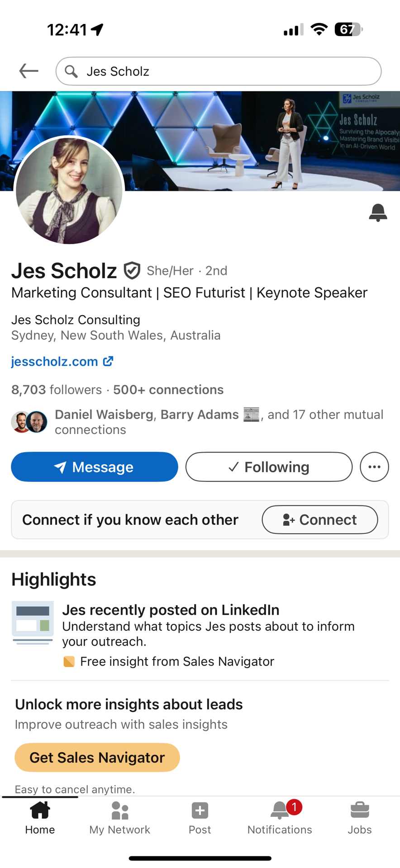Viewport: 400px width, 868px height.
Task: Tap the Message button
Action: [95, 467]
